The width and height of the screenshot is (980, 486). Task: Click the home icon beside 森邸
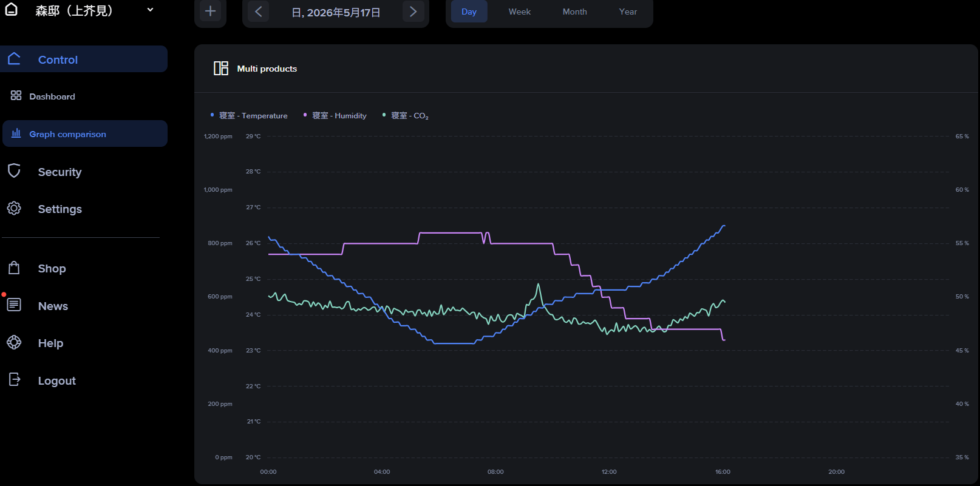(11, 9)
